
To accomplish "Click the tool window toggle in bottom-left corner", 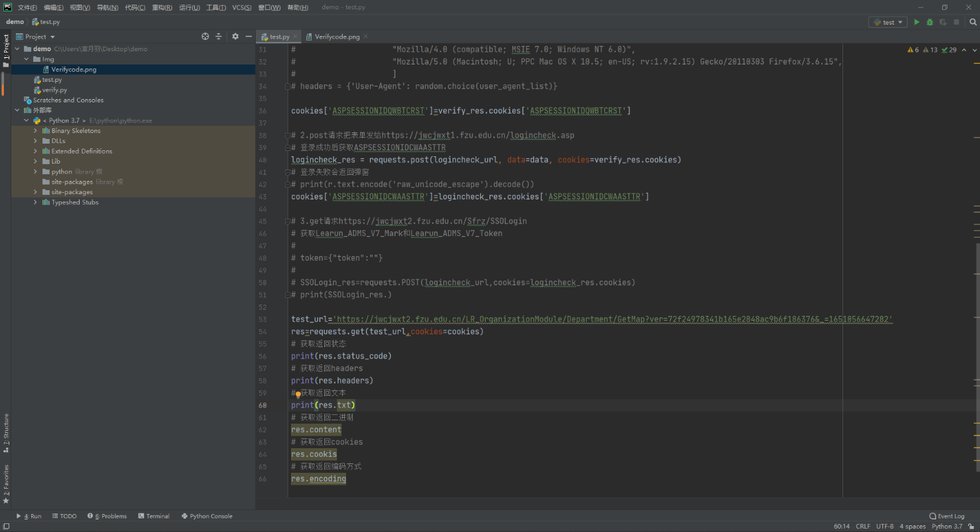I will (6, 527).
